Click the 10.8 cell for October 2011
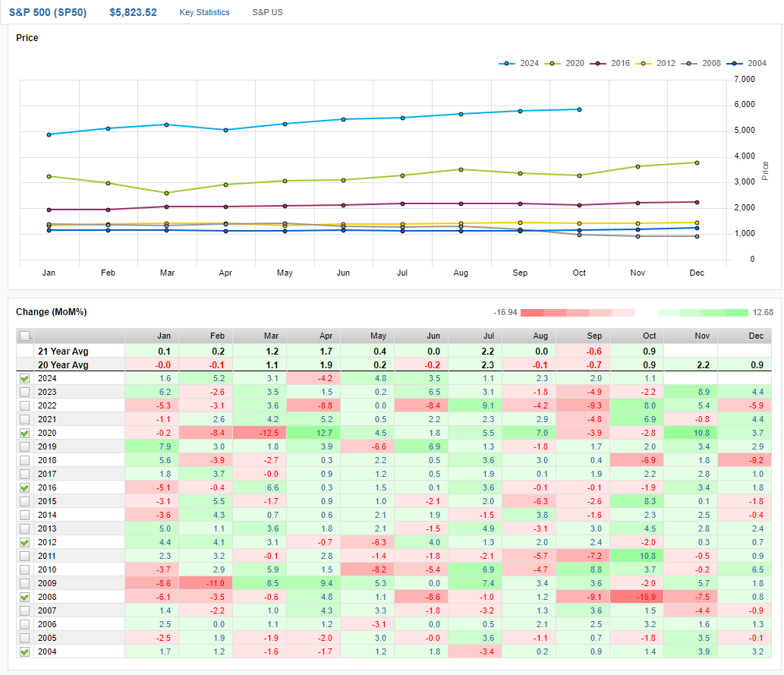Screen dimensions: 784x675 tap(637, 556)
